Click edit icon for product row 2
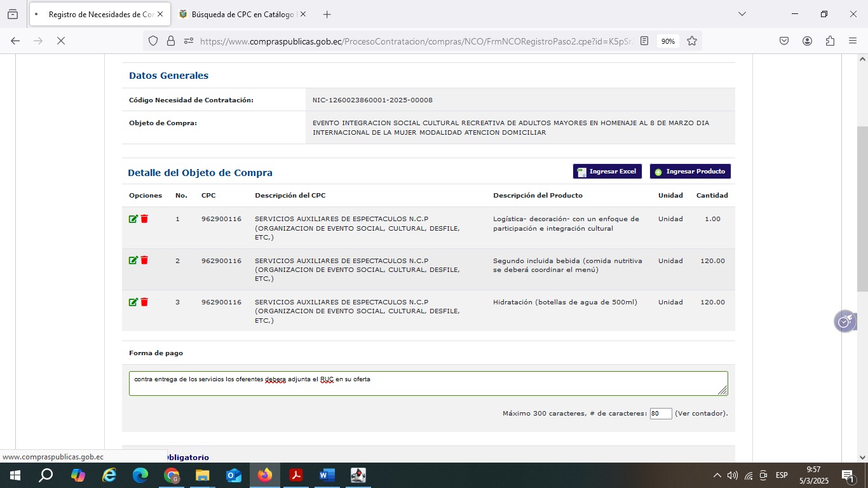Image resolution: width=868 pixels, height=488 pixels. click(133, 261)
